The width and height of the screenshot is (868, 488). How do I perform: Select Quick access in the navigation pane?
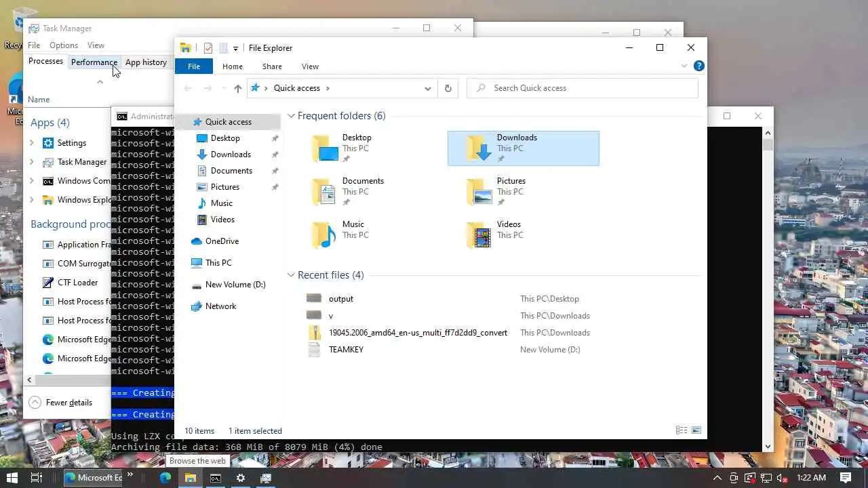click(x=229, y=122)
